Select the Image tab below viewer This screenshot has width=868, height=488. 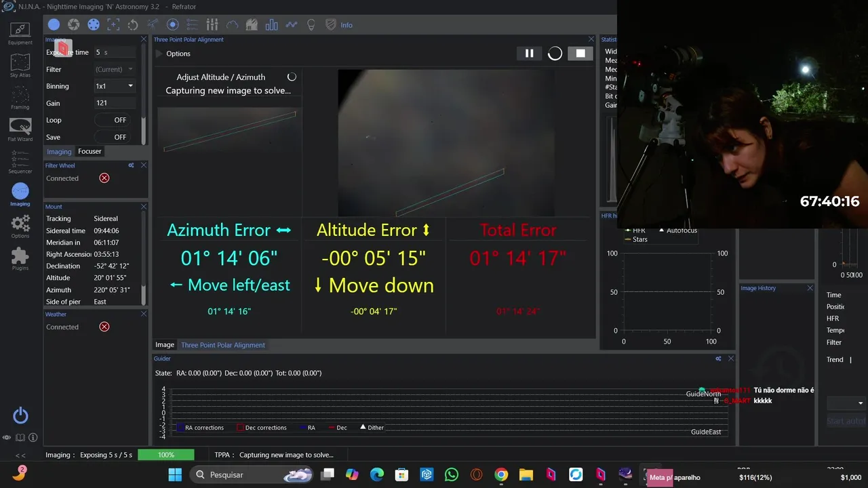pos(165,345)
